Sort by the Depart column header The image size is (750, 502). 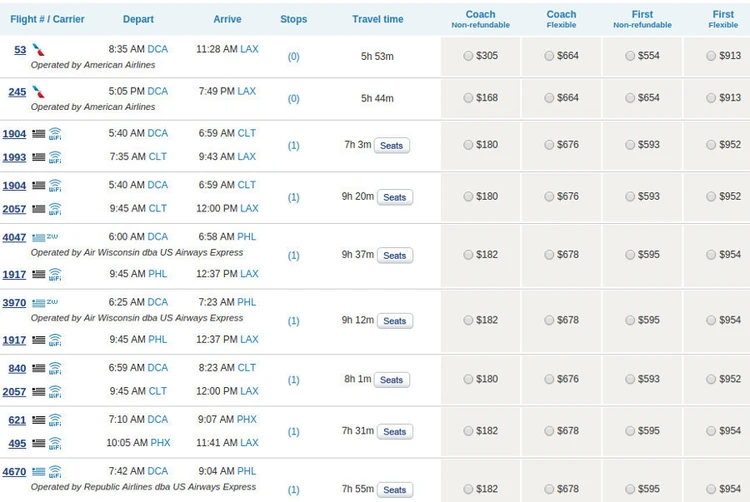coord(138,19)
